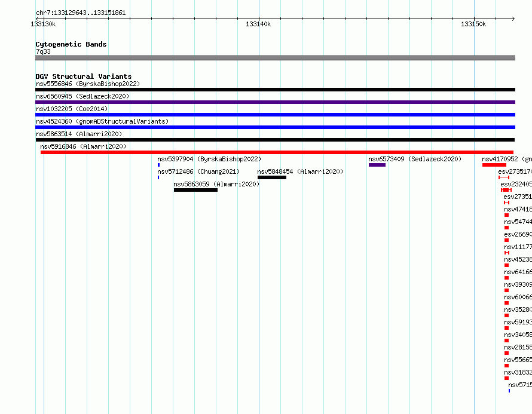Select the red bracket glyph under esv27351
The height and width of the screenshot is (414, 532).
506,203
